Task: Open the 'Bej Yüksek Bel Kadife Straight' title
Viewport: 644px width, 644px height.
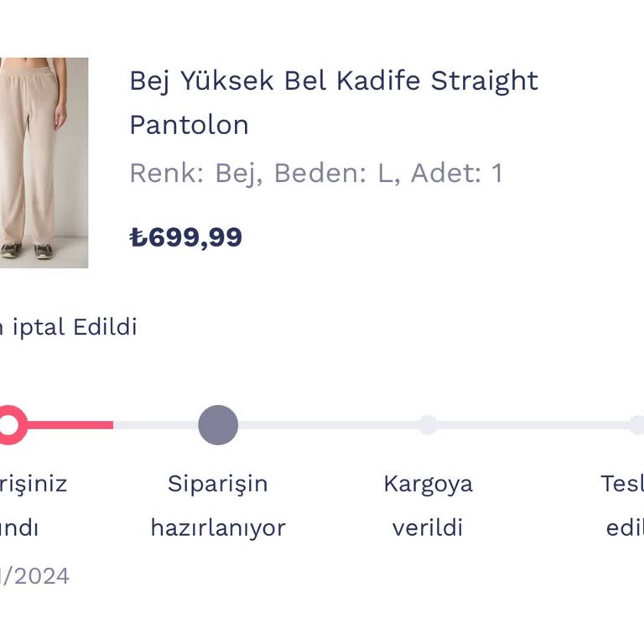Action: [333, 81]
